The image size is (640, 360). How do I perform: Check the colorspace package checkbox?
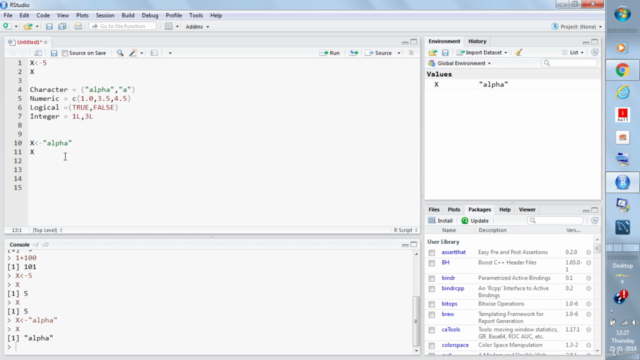pyautogui.click(x=431, y=345)
